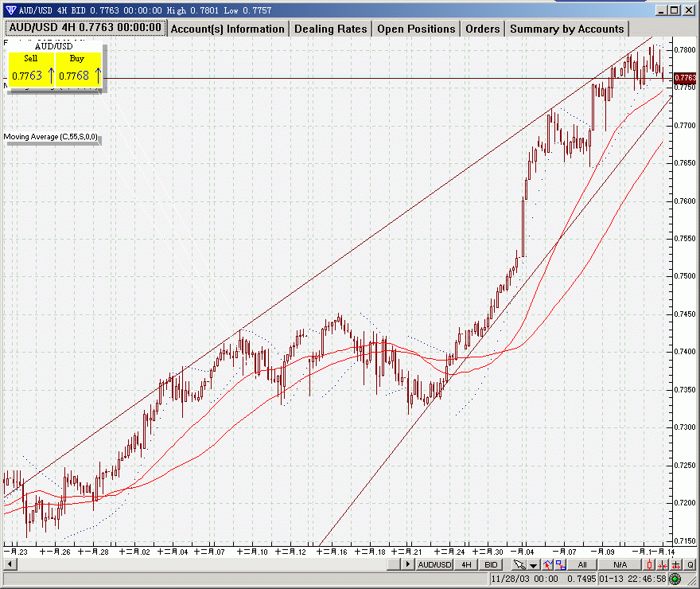Open the 4H timeframe selector
Image resolution: width=700 pixels, height=589 pixels.
(x=466, y=565)
